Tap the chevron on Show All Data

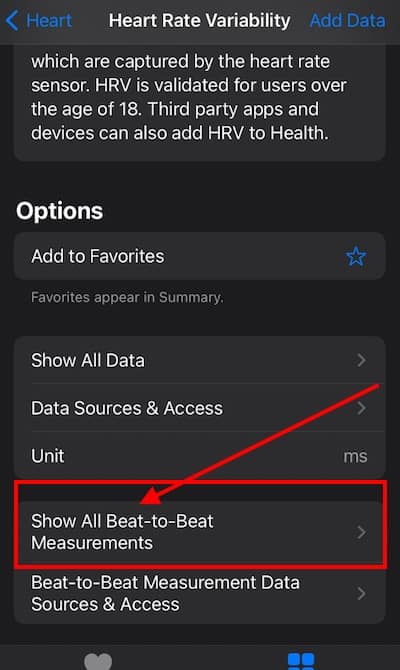[x=361, y=360]
